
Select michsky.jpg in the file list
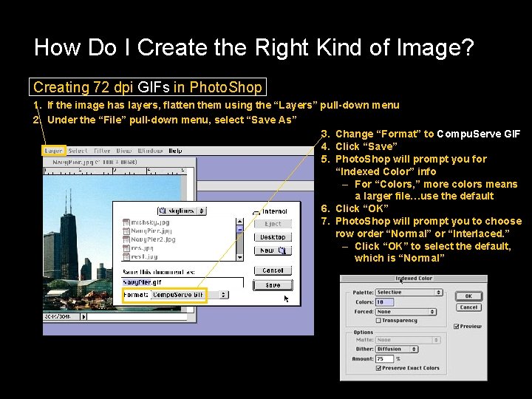[x=150, y=222]
